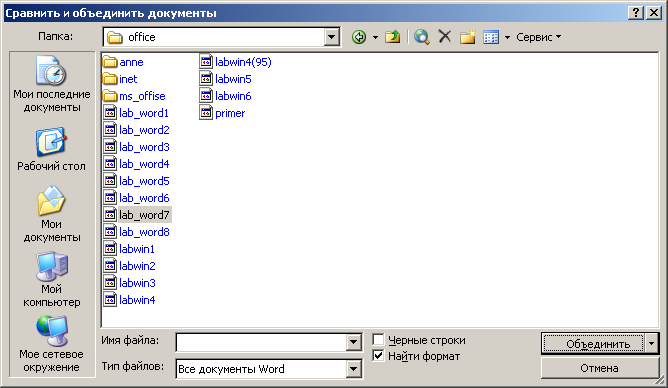Open Мои документы location
Image resolution: width=668 pixels, height=388 pixels.
tap(52, 214)
